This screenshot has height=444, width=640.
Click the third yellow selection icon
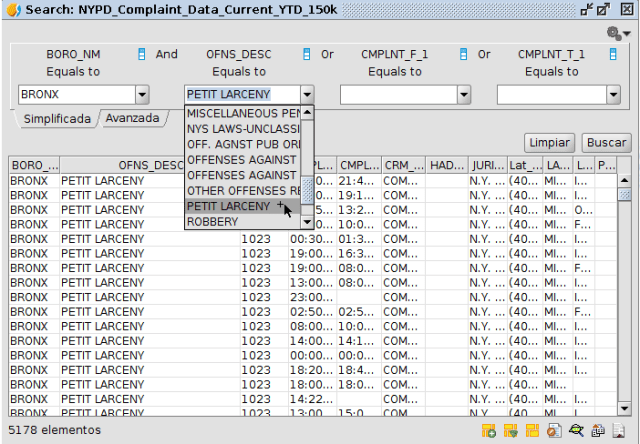coord(531,431)
